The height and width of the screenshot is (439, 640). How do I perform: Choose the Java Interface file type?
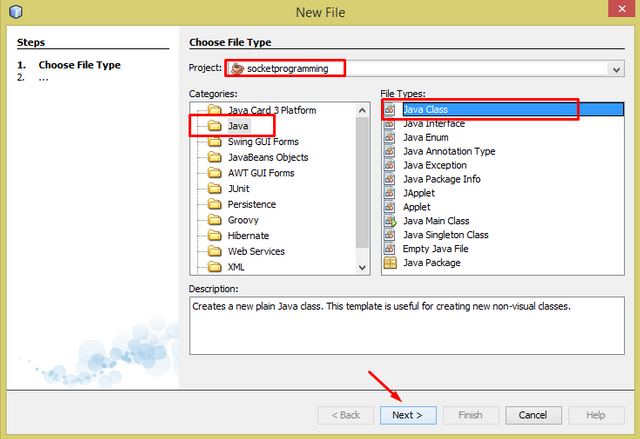[434, 124]
